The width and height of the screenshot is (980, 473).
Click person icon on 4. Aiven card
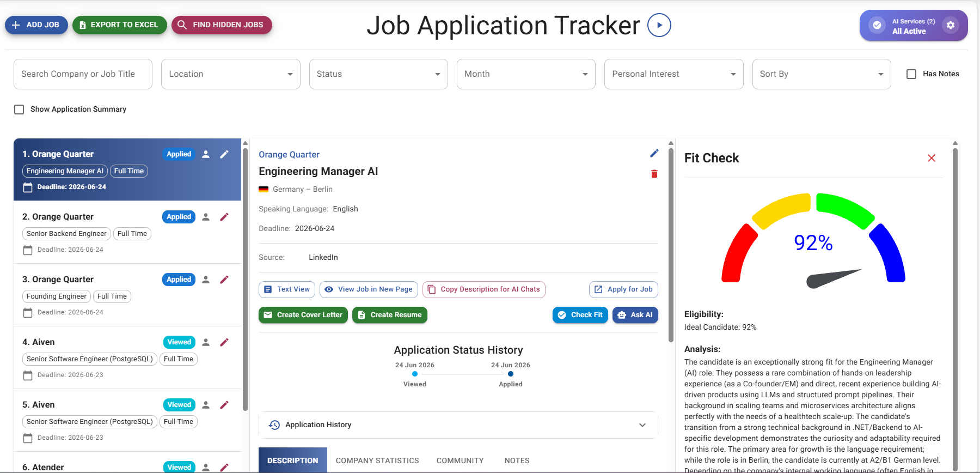click(x=206, y=342)
